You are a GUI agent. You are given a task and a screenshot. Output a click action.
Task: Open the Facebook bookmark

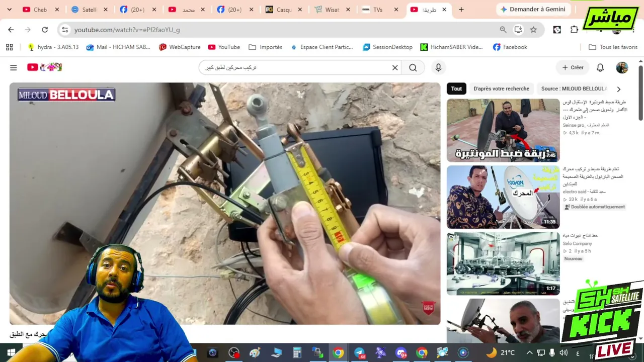pos(510,47)
